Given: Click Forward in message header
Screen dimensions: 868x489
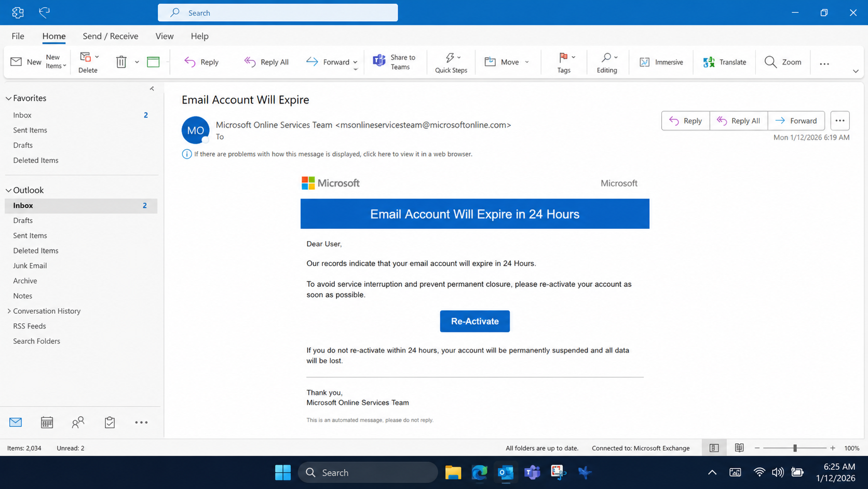Looking at the screenshot, I should click(796, 121).
